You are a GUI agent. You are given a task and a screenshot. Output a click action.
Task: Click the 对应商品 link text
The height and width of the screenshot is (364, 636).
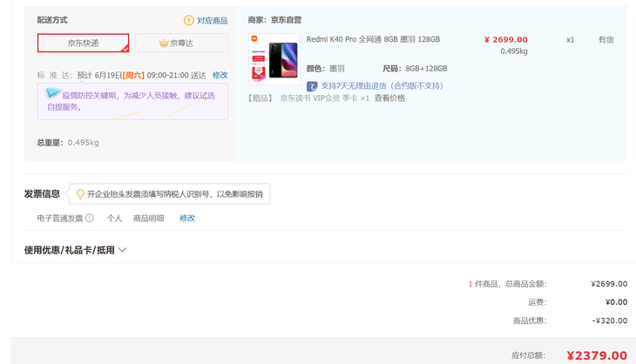pyautogui.click(x=212, y=20)
